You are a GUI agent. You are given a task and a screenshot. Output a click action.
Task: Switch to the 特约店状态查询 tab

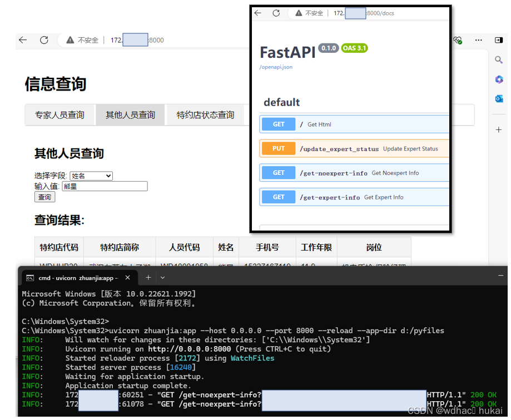(x=205, y=115)
